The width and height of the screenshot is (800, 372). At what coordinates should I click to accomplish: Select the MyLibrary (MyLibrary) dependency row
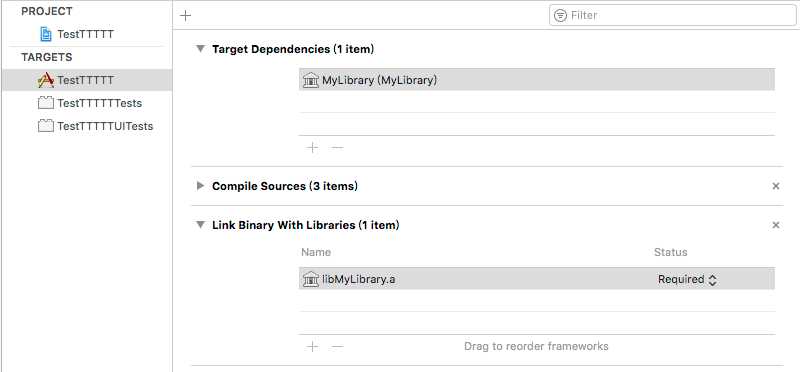[537, 80]
